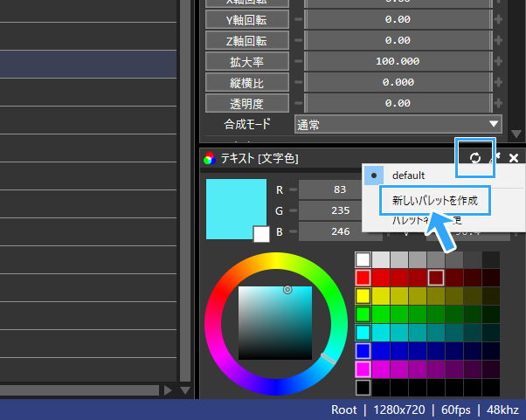Decrease 縦横比 with its minus button

coord(298,82)
